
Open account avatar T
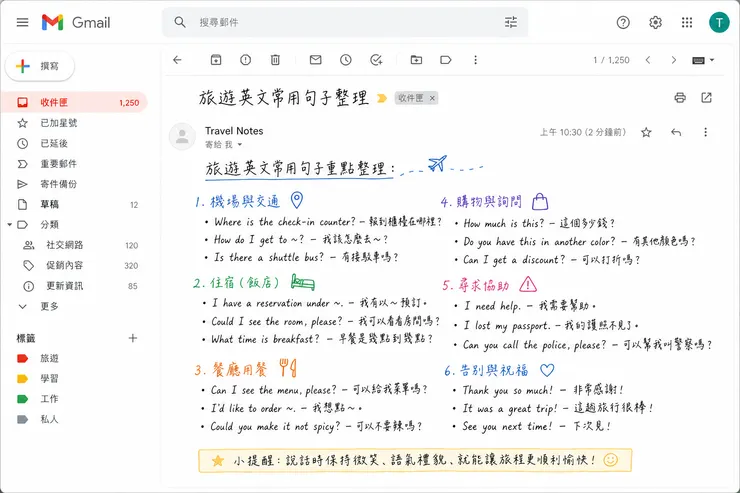tap(719, 22)
